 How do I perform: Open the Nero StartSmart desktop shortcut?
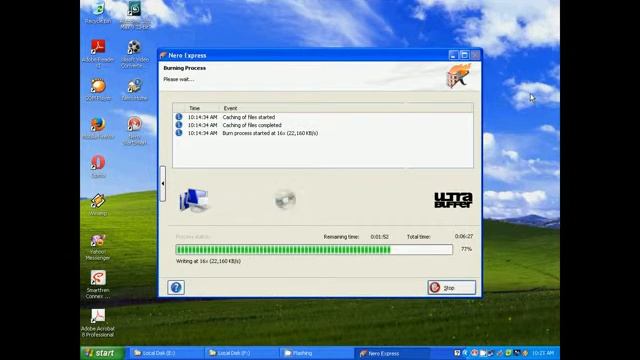(135, 131)
